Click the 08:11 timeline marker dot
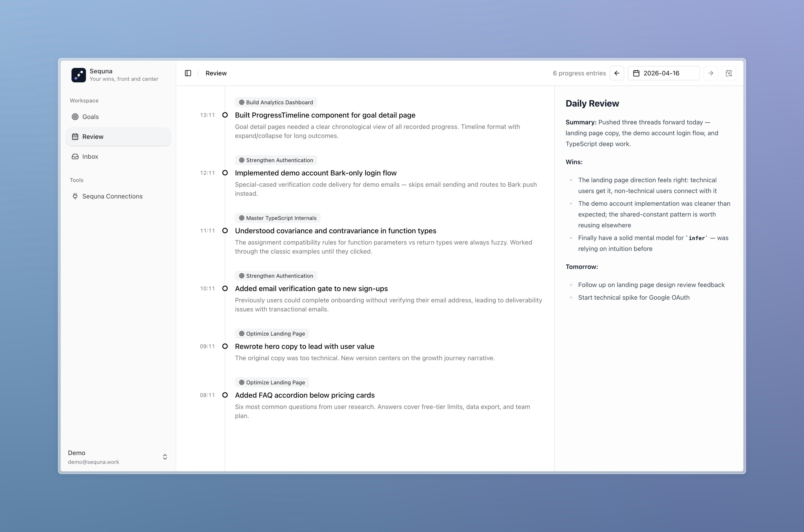Viewport: 804px width, 532px height. [225, 395]
